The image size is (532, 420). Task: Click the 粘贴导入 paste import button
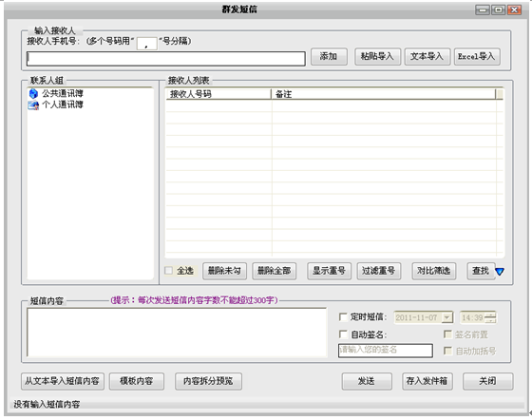(x=377, y=56)
